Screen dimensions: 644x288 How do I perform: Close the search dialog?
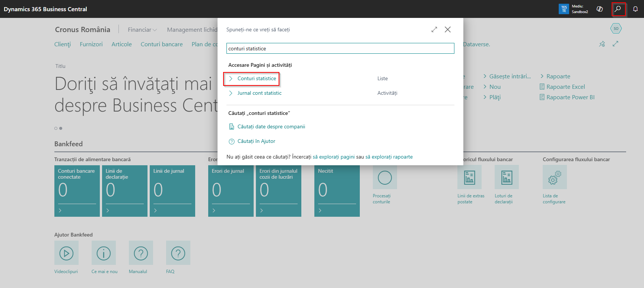tap(448, 29)
